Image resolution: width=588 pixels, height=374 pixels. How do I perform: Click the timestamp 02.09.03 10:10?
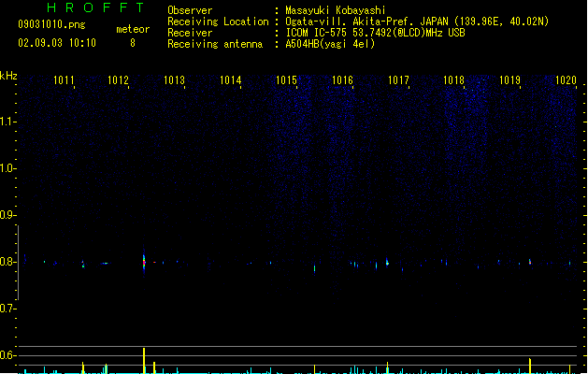(57, 43)
